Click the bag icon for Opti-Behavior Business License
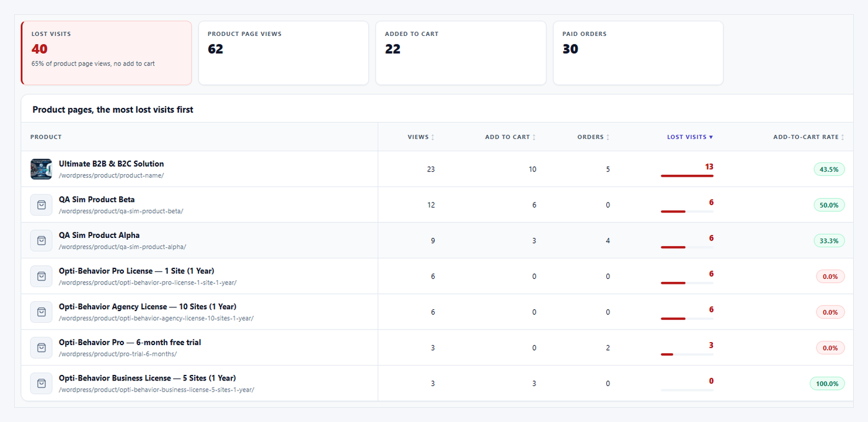The height and width of the screenshot is (422, 868). click(41, 384)
